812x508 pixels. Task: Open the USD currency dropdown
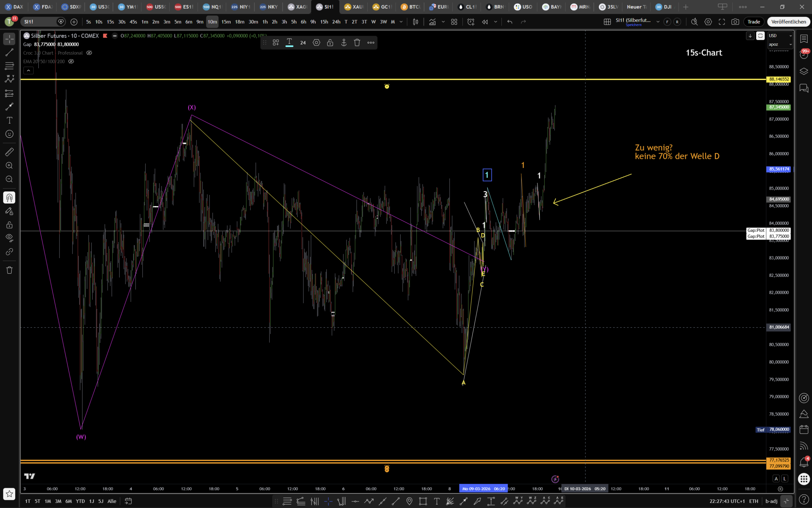point(780,36)
